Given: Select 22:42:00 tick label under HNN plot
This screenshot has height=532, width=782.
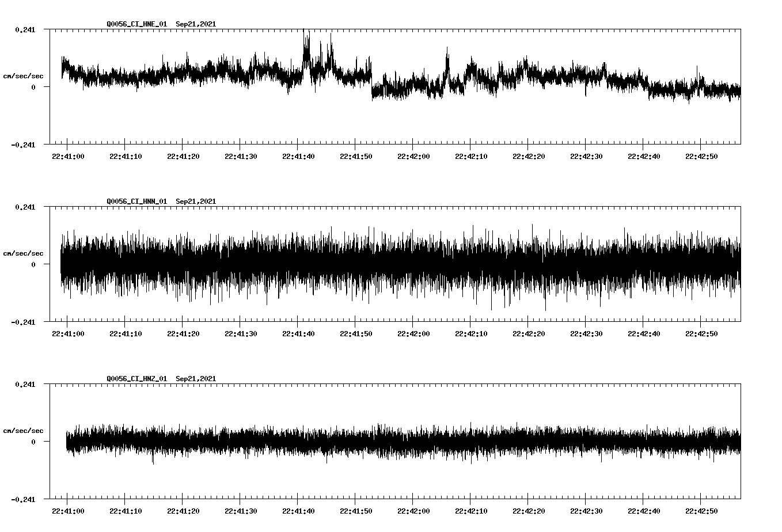Looking at the screenshot, I should (x=413, y=333).
